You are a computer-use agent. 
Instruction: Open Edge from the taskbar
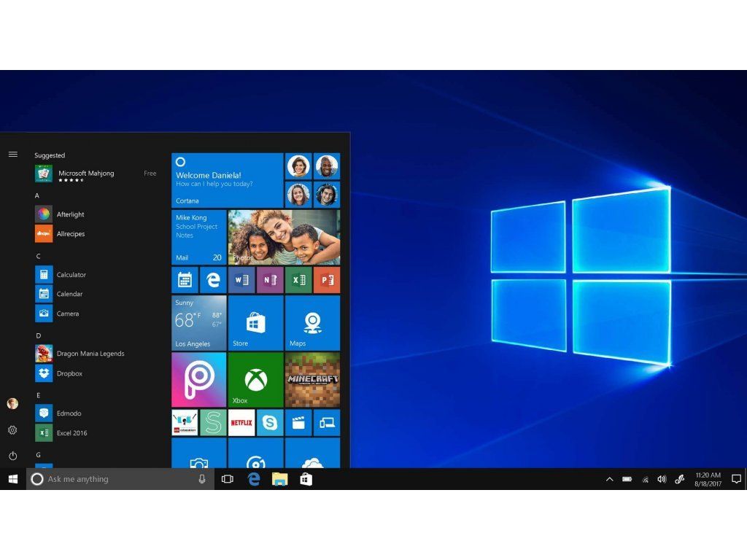[x=254, y=479]
